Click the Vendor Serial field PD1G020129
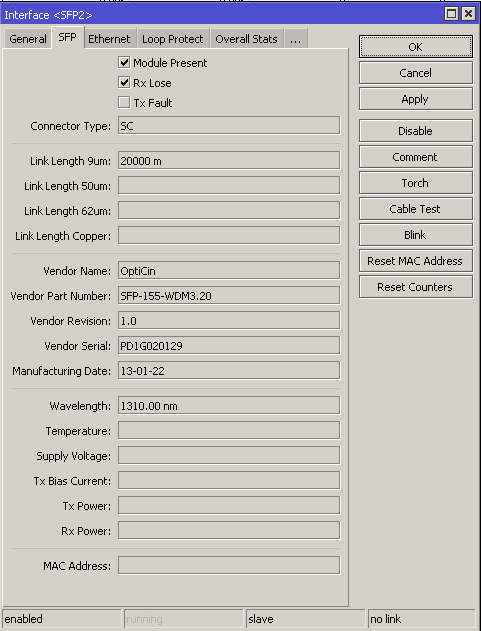This screenshot has height=631, width=481. click(x=229, y=345)
